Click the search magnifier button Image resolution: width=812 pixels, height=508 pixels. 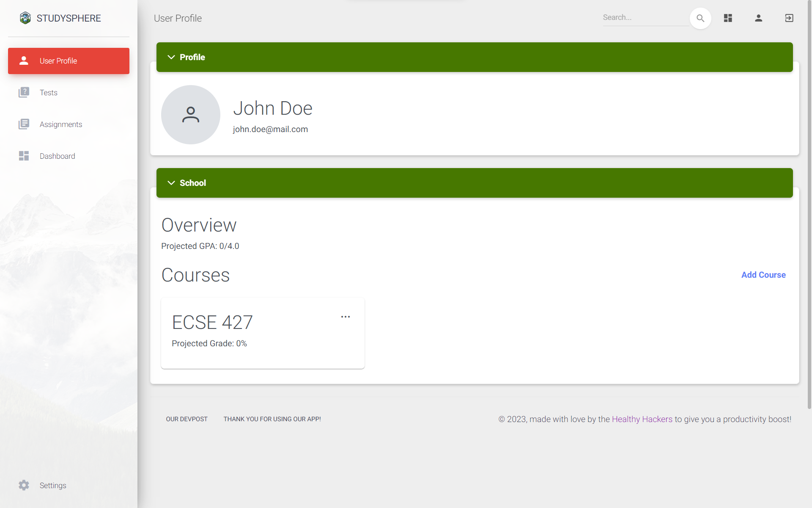click(700, 18)
